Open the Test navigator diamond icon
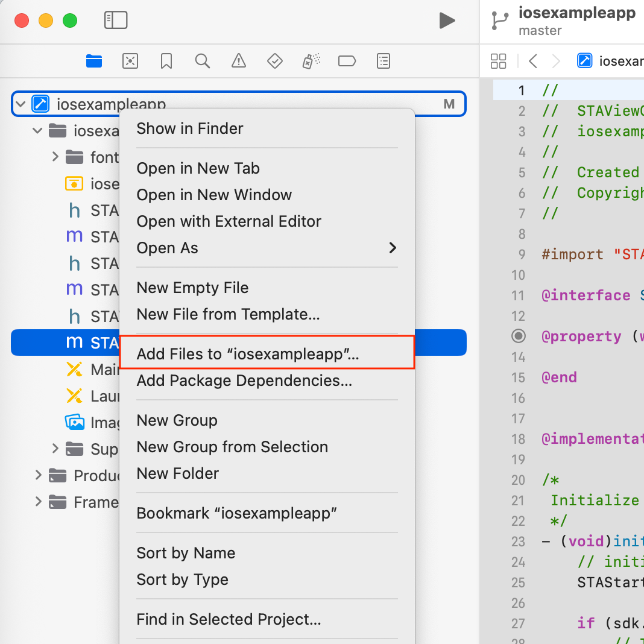644x644 pixels. click(x=275, y=61)
